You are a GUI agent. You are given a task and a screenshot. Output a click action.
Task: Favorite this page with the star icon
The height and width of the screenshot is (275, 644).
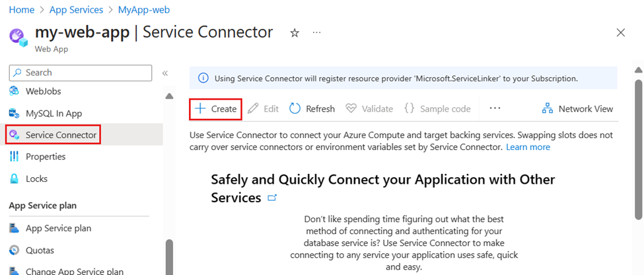(295, 32)
